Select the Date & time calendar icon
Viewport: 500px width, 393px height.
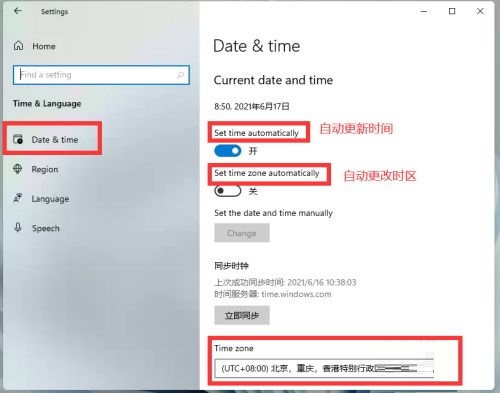pos(18,139)
